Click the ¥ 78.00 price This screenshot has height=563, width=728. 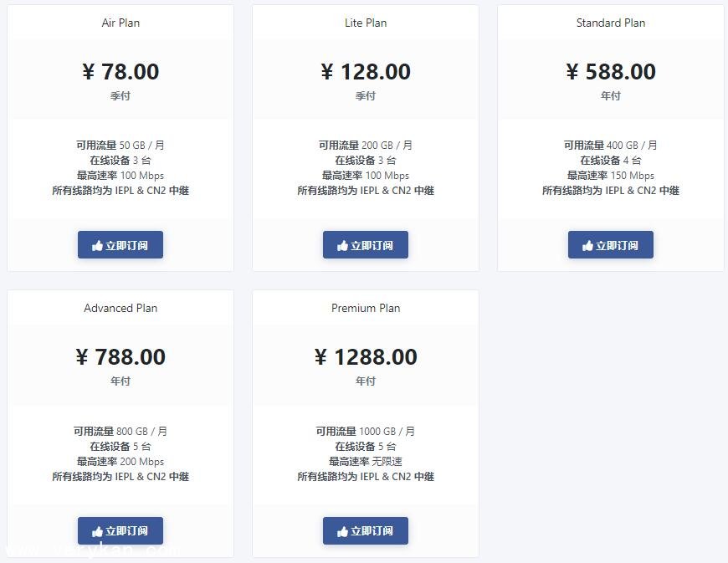pyautogui.click(x=120, y=72)
